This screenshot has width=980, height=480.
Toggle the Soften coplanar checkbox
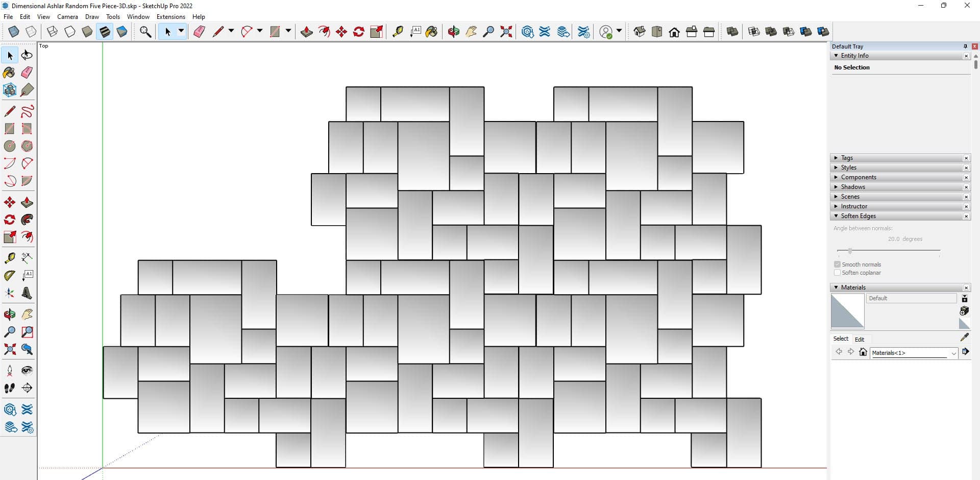click(837, 273)
